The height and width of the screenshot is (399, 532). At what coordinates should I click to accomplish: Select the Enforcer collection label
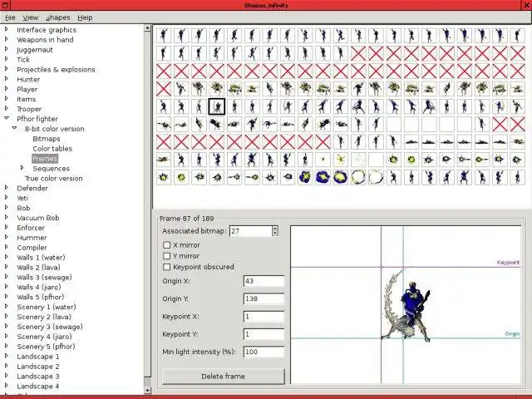[x=31, y=228]
